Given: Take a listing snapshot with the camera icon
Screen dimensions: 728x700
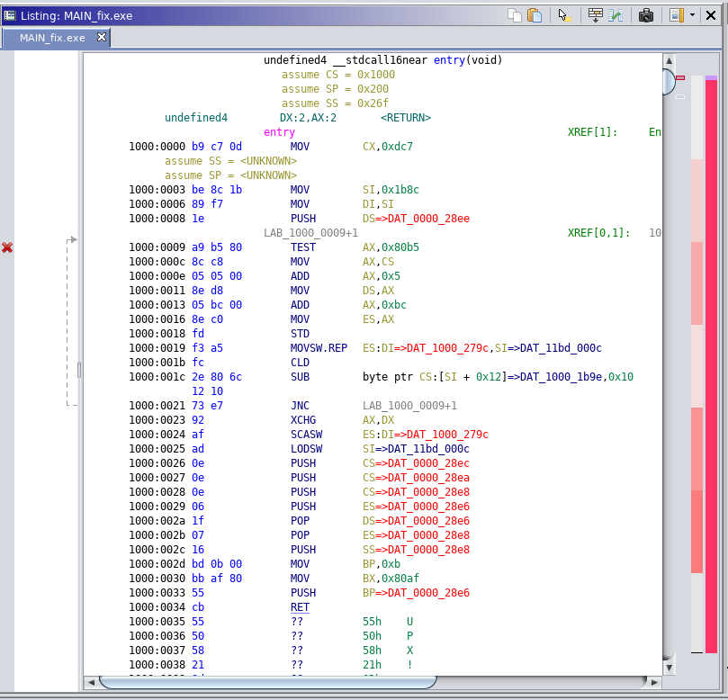Looking at the screenshot, I should 646,15.
